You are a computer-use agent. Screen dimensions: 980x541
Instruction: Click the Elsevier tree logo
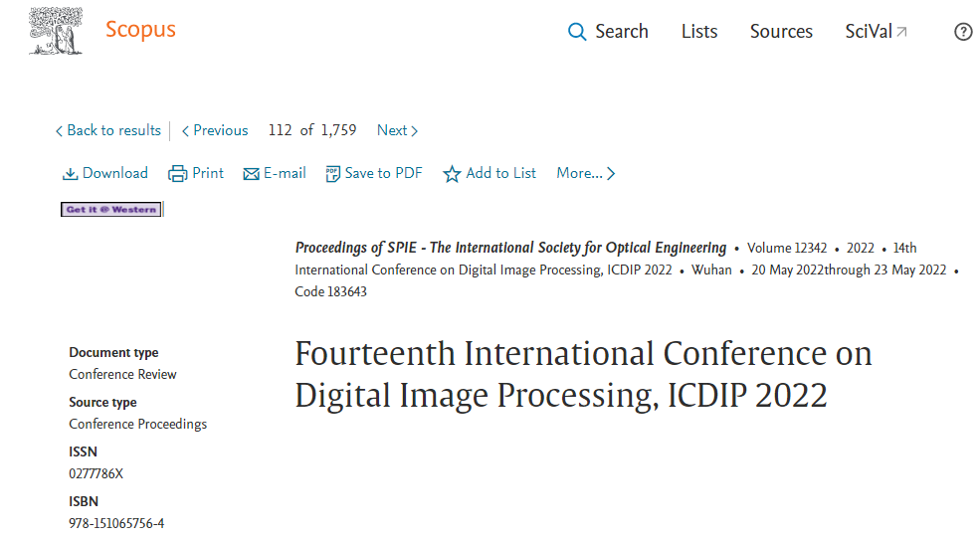pos(56,31)
